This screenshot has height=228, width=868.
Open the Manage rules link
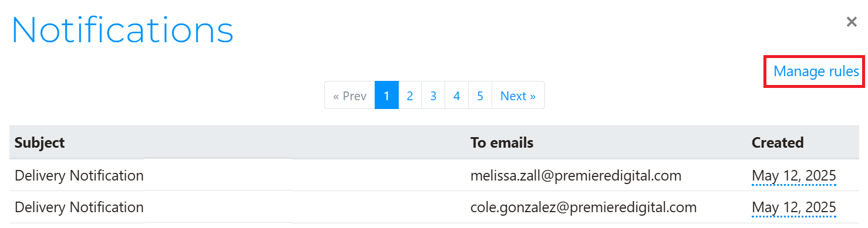click(816, 72)
